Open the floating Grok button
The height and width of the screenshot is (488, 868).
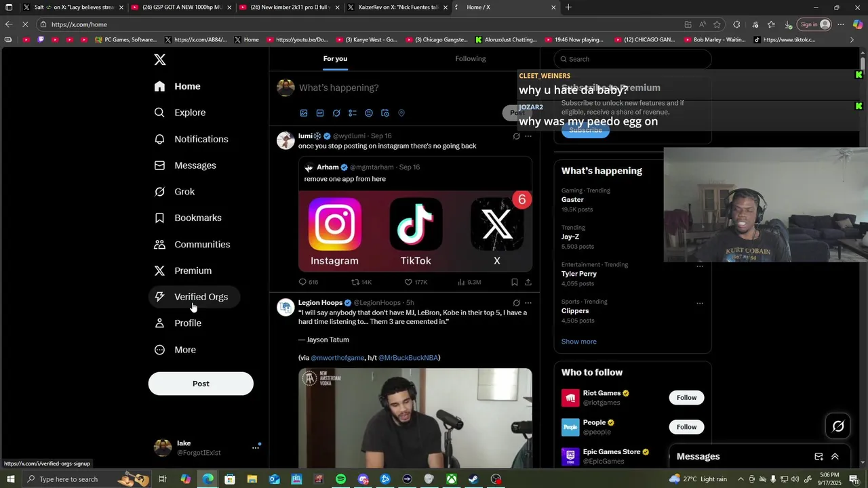[x=838, y=426]
